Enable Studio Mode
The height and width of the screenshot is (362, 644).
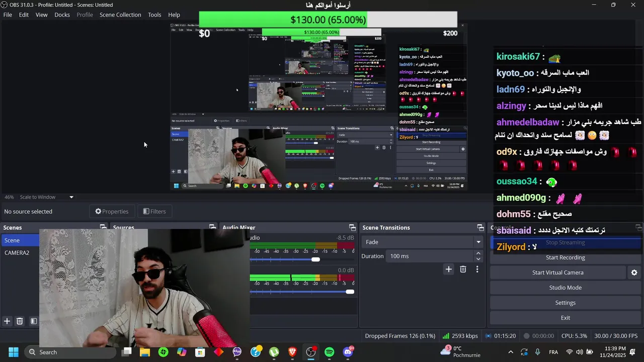pyautogui.click(x=565, y=288)
